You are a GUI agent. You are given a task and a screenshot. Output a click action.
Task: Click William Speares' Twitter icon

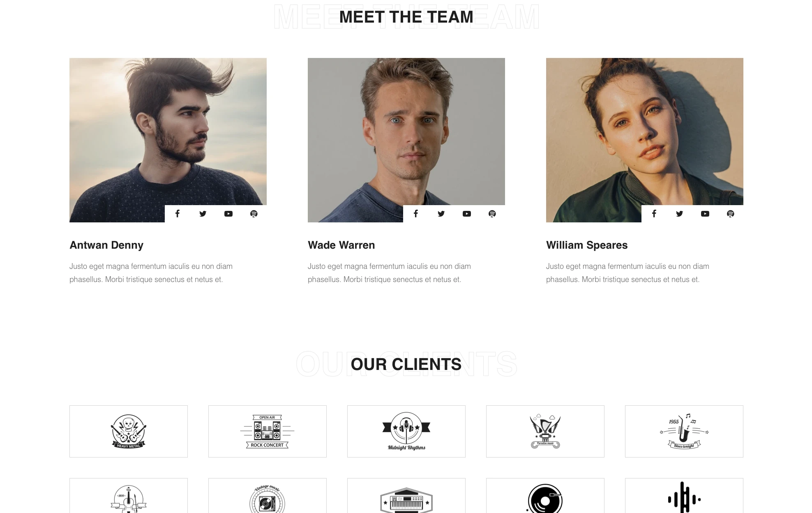click(x=680, y=214)
